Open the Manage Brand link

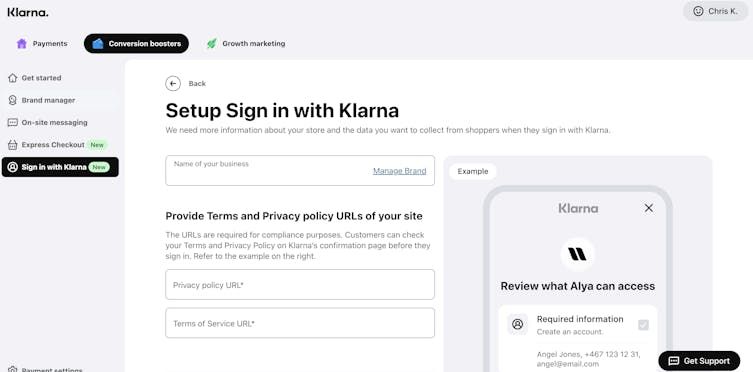pyautogui.click(x=400, y=171)
